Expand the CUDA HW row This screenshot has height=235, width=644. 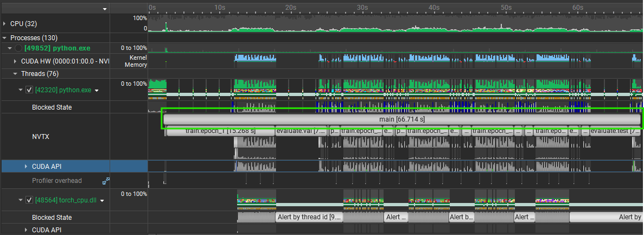(x=15, y=61)
